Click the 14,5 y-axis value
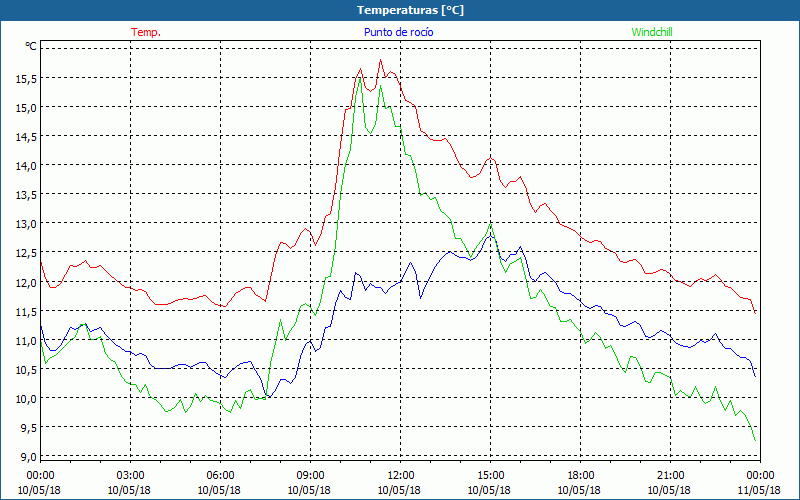The image size is (800, 500). pos(28,136)
